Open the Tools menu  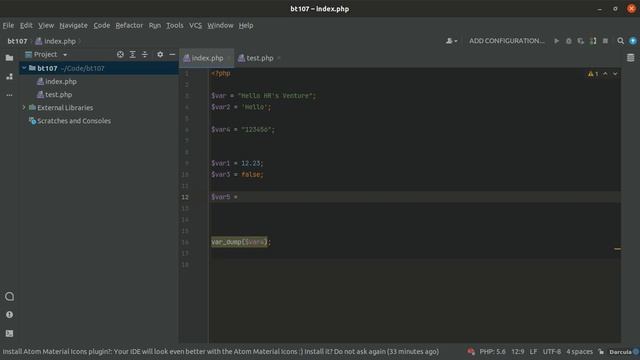pyautogui.click(x=175, y=25)
